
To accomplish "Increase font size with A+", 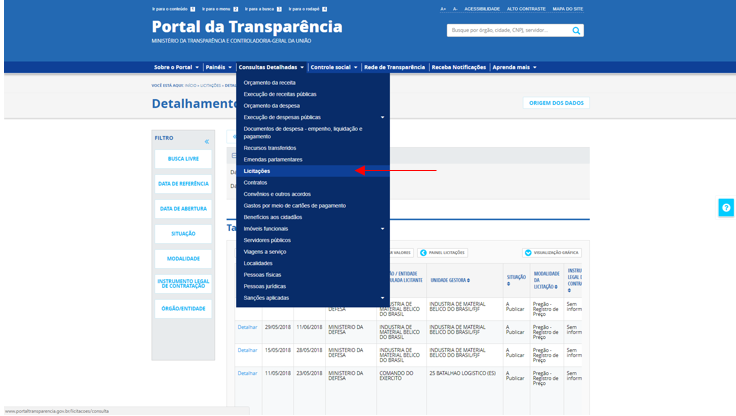I will (x=443, y=8).
